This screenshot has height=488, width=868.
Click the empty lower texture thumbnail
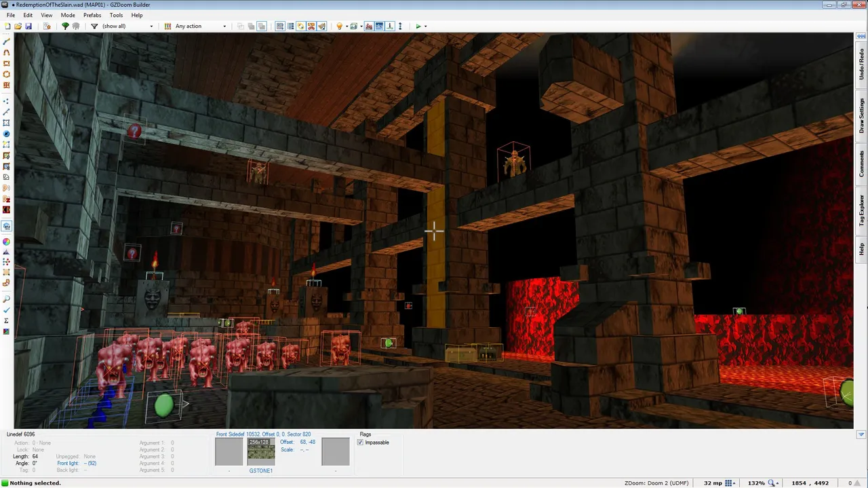tap(335, 452)
